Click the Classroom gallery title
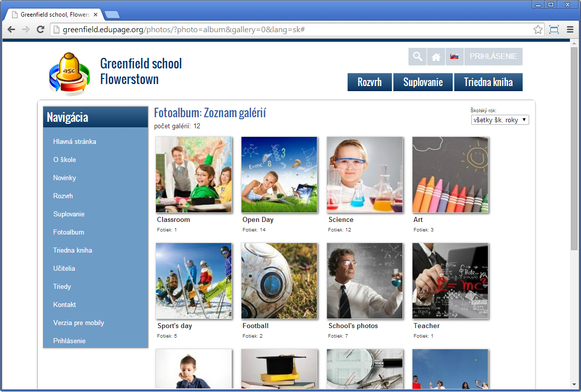 [x=174, y=220]
